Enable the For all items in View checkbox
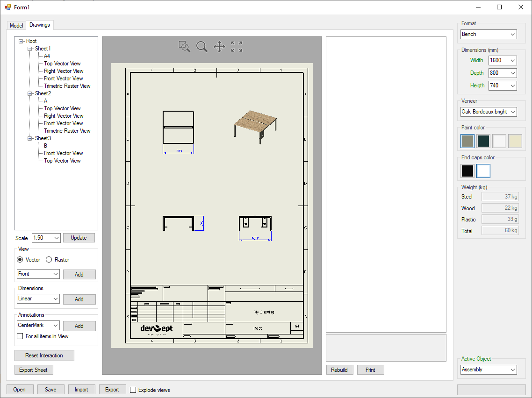This screenshot has height=398, width=532. 20,336
